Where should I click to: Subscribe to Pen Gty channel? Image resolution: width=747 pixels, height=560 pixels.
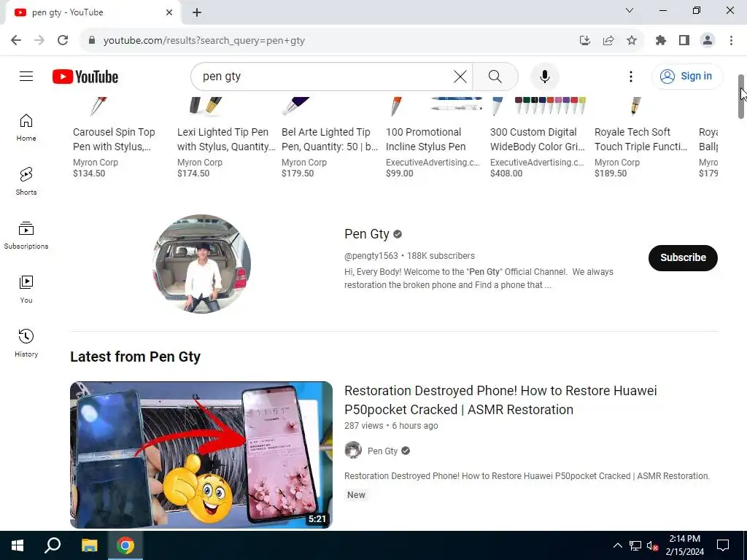click(683, 257)
